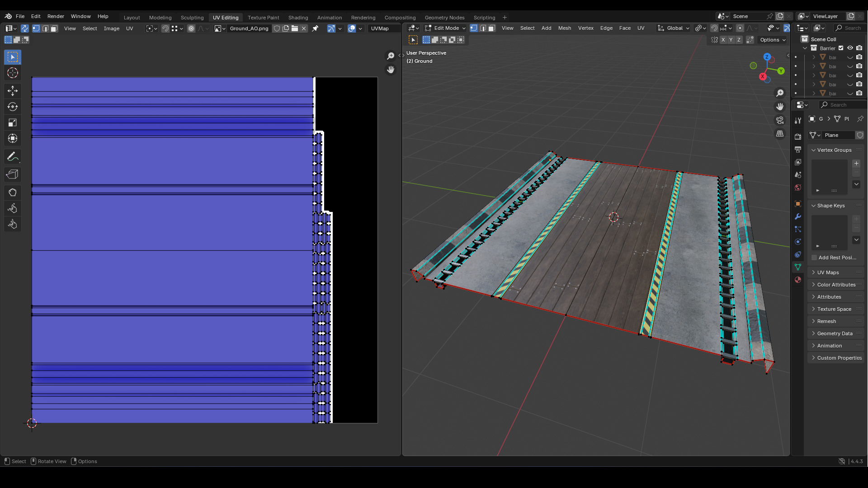Enable face select mode in 3D viewport
Image resolution: width=868 pixels, height=488 pixels.
point(491,28)
